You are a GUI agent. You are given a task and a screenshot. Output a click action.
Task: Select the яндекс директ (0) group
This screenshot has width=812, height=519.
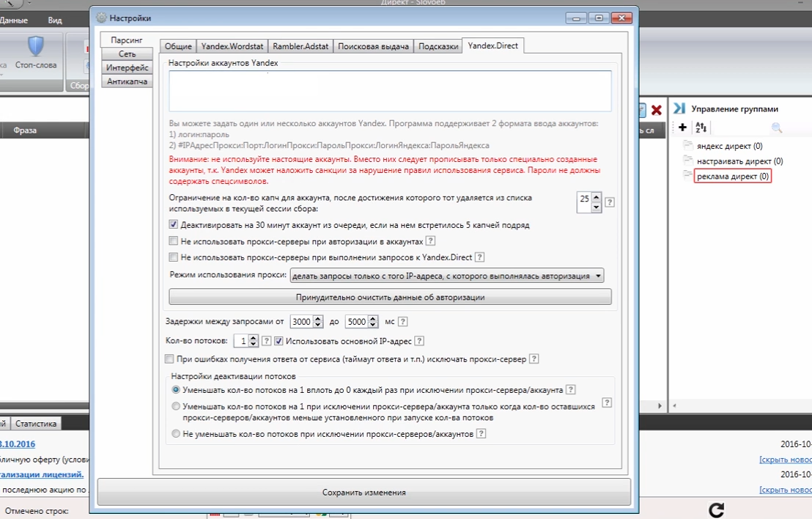[729, 146]
